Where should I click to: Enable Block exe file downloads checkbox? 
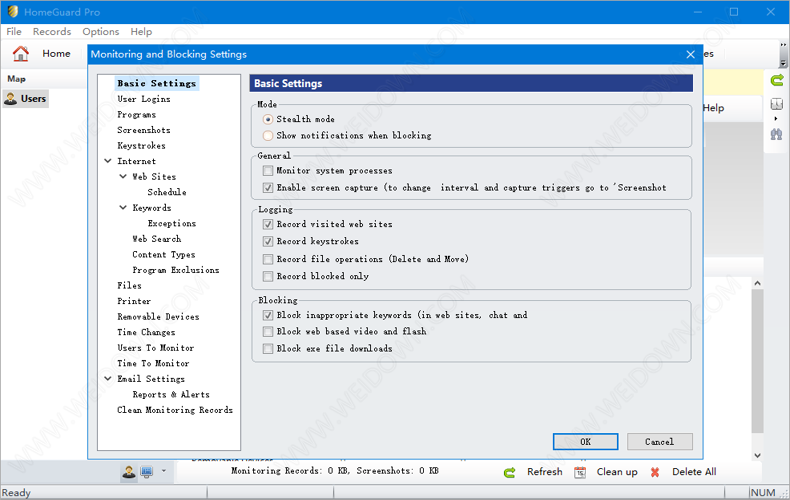[268, 349]
